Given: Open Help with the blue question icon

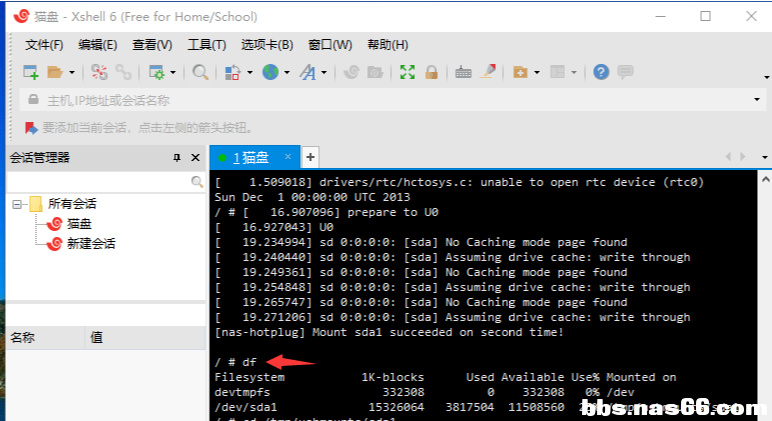Looking at the screenshot, I should click(601, 72).
